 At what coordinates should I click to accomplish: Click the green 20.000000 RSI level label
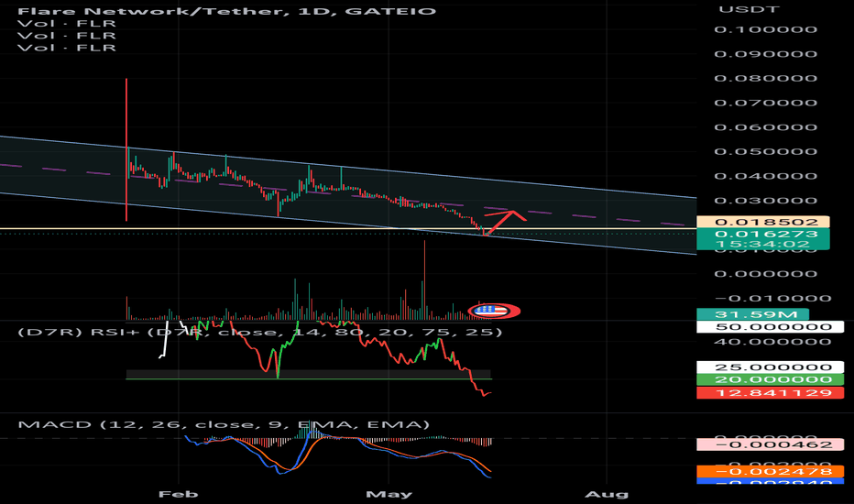coord(770,379)
